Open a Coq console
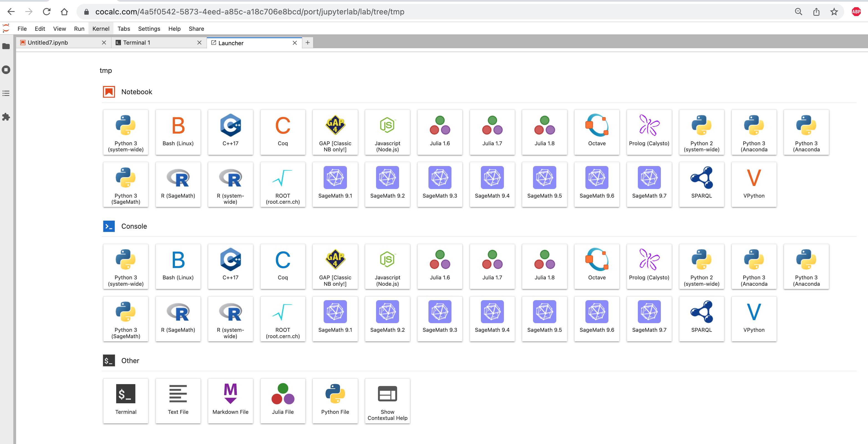 point(283,266)
